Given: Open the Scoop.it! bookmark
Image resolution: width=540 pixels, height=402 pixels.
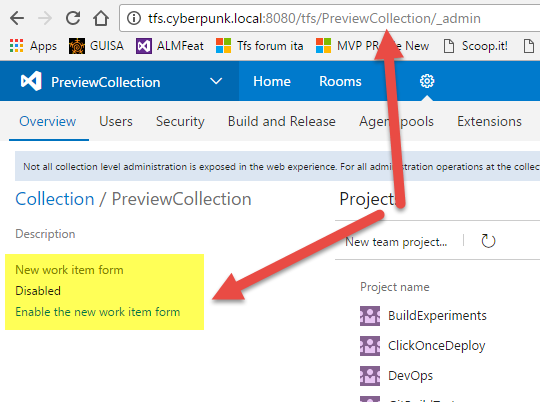Looking at the screenshot, I should click(x=475, y=46).
